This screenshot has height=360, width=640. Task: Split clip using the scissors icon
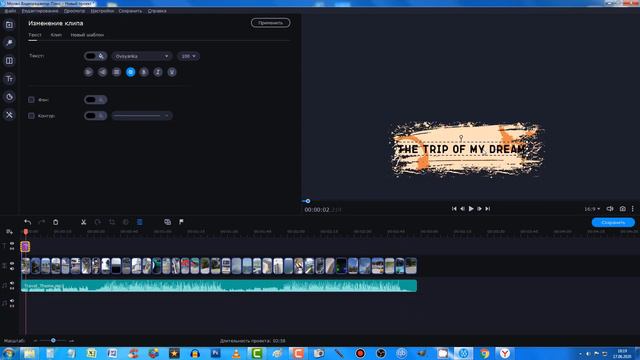point(83,222)
